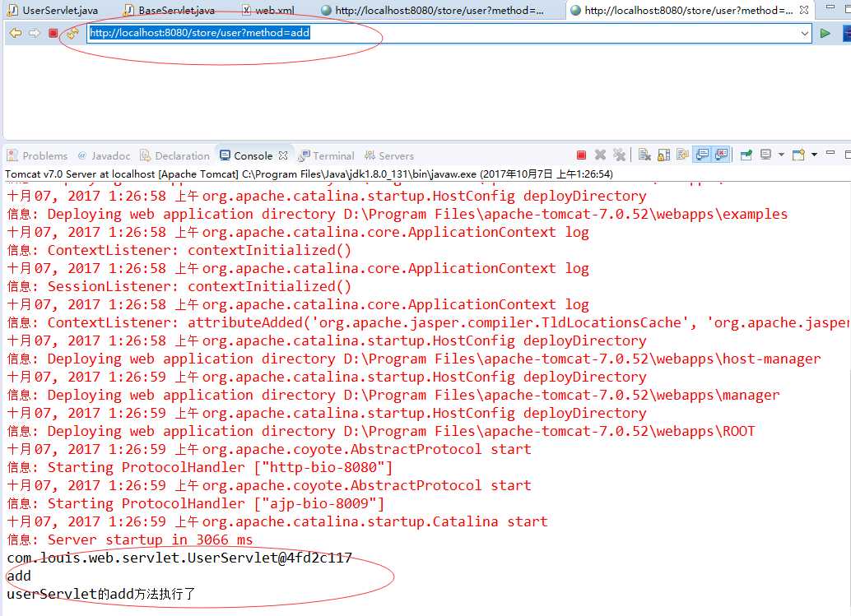Clear the console output
The width and height of the screenshot is (851, 616).
click(644, 155)
